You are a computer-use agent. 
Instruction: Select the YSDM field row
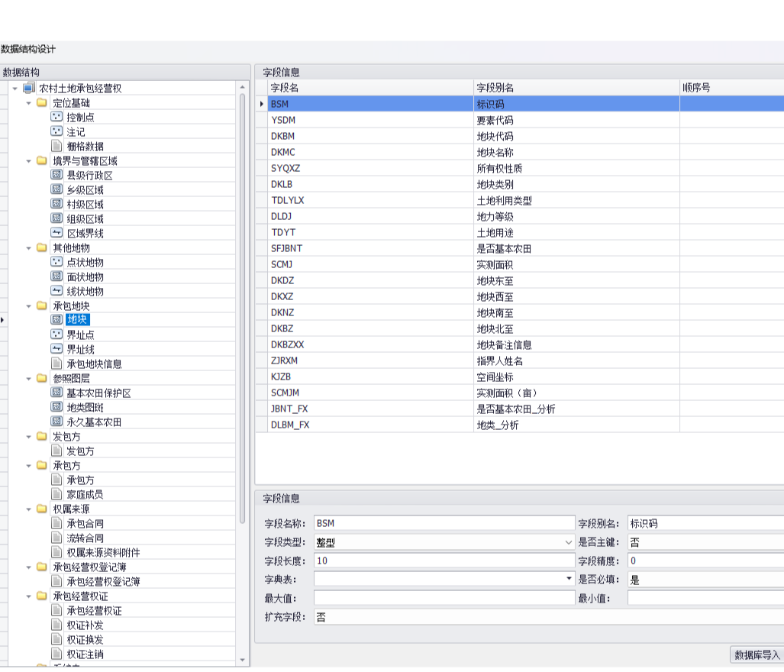tap(520, 120)
